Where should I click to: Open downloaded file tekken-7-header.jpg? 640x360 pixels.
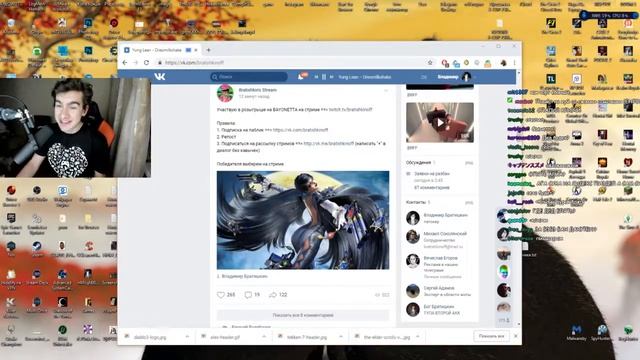click(x=307, y=337)
